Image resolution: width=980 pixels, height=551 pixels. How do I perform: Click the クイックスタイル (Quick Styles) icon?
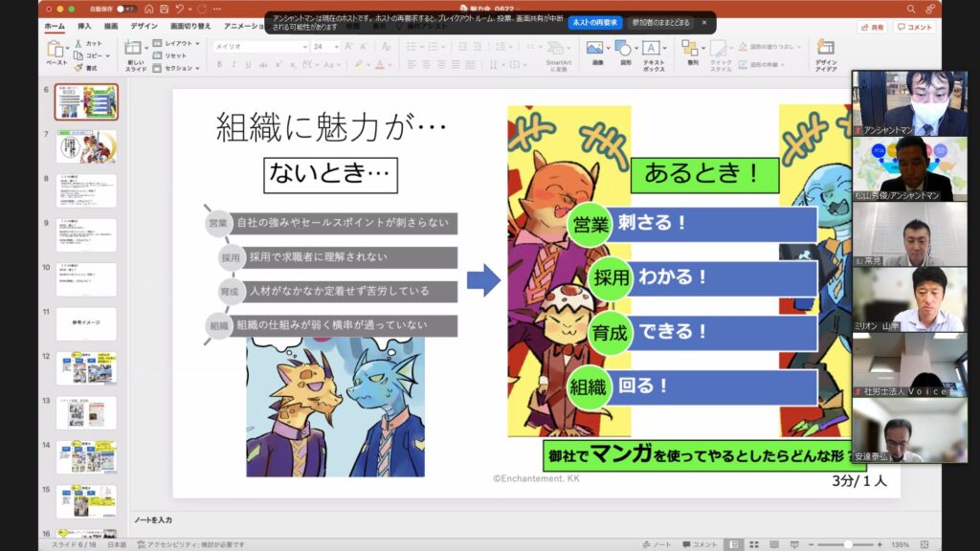coord(719,48)
